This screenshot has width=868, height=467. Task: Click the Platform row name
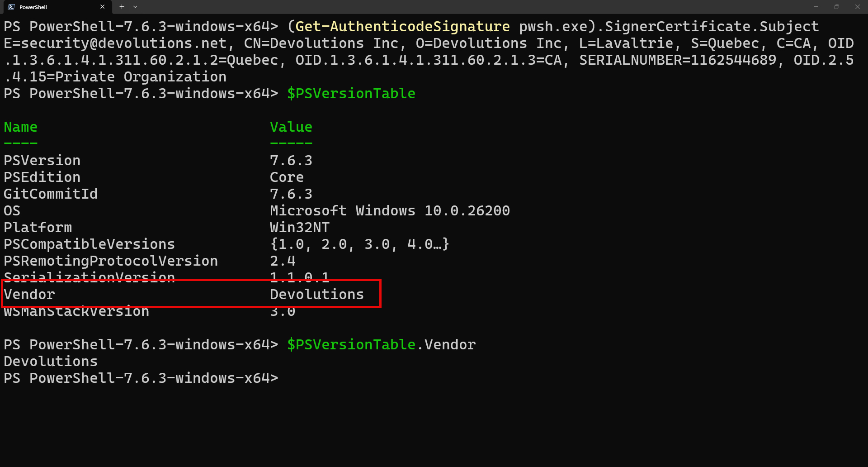(38, 228)
